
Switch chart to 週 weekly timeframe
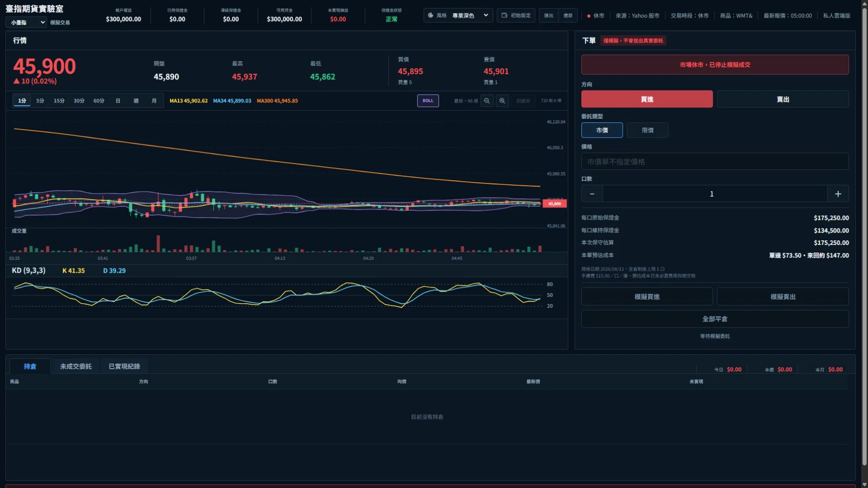point(136,101)
